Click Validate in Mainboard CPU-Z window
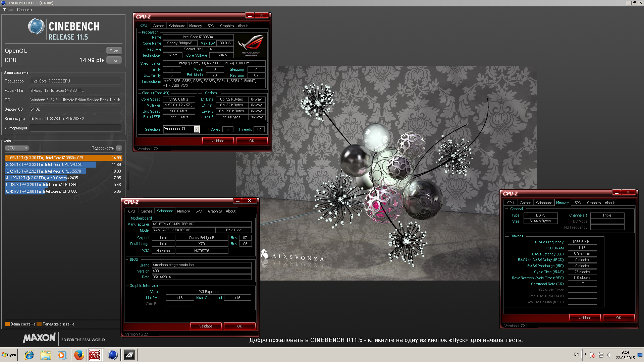The height and width of the screenshot is (362, 644). 206,326
